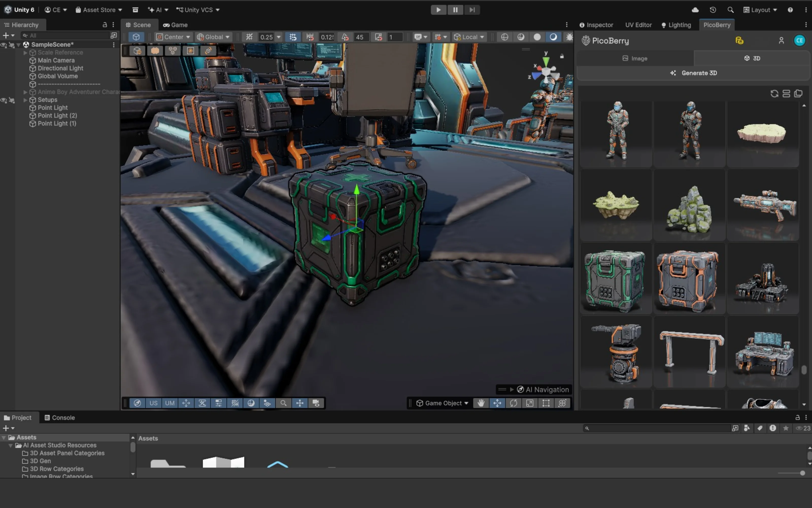Select the sci-fi rifle thumbnail in PicoBerry
This screenshot has height=508, width=812.
point(763,205)
